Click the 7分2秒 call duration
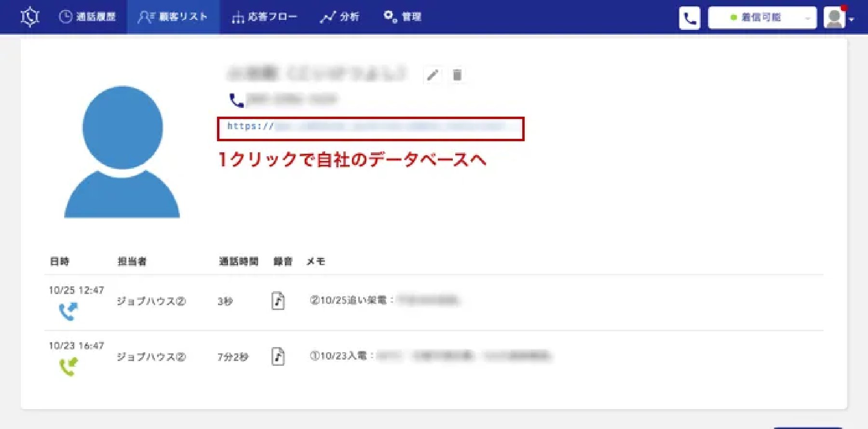The width and height of the screenshot is (868, 429). click(232, 357)
